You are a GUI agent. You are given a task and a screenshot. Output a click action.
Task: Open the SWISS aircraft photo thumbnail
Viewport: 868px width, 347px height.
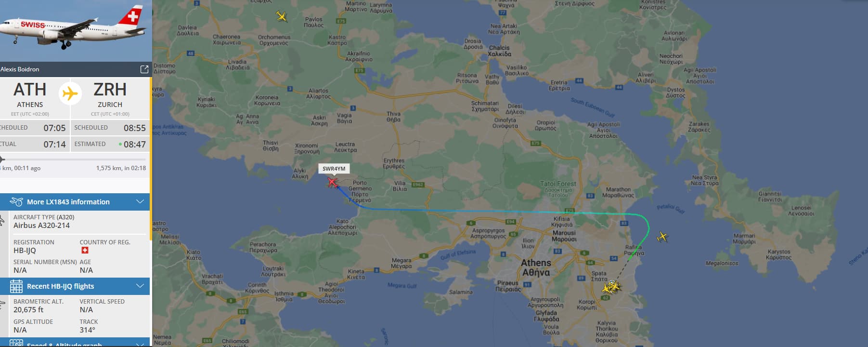click(x=75, y=31)
